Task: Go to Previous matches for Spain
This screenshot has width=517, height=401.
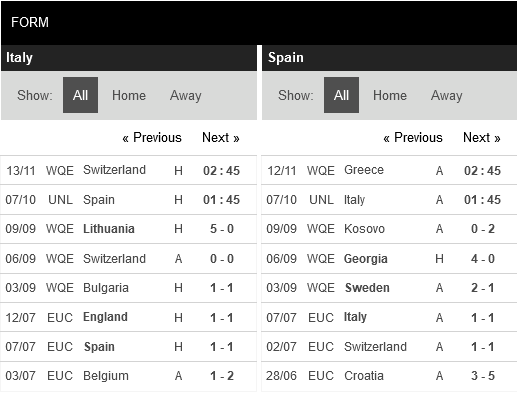Action: pyautogui.click(x=413, y=137)
